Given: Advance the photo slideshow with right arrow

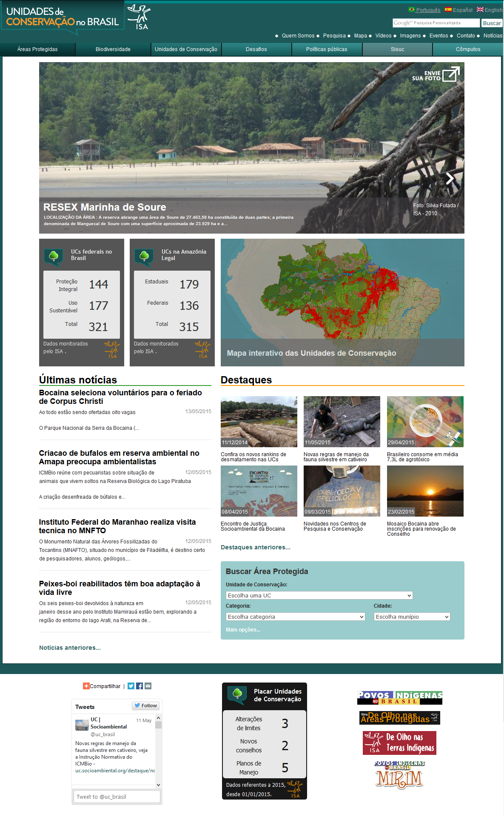Looking at the screenshot, I should (450, 178).
